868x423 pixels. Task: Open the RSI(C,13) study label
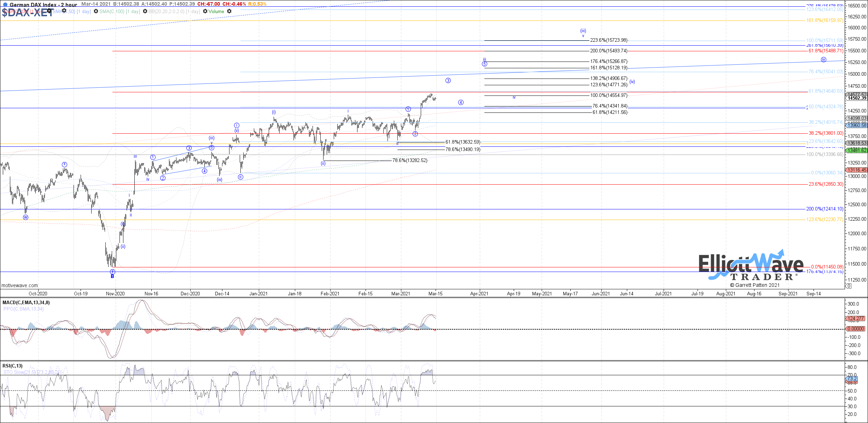click(12, 366)
